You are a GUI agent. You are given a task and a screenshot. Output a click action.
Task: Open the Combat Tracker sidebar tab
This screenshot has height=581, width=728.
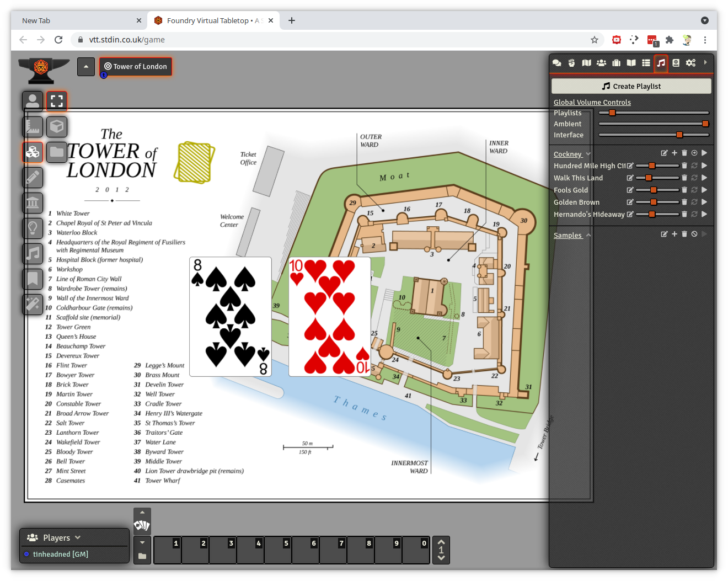point(572,63)
